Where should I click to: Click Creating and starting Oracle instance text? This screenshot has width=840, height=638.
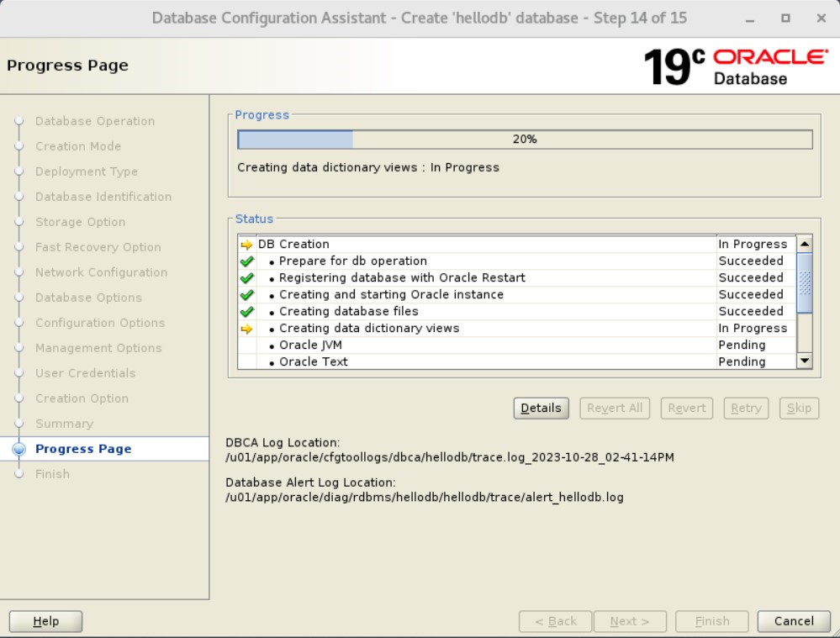coord(392,295)
